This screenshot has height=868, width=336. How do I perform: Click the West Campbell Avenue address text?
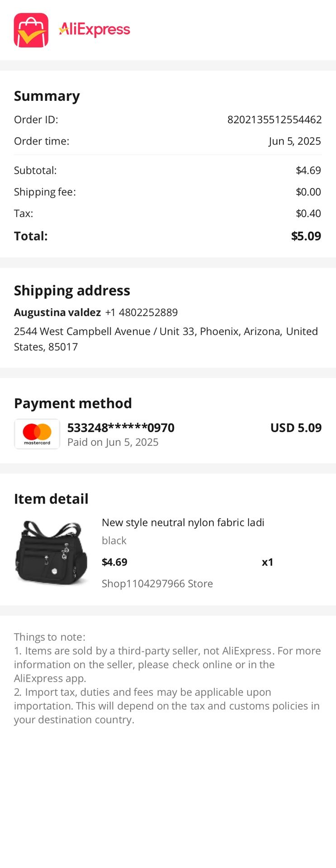166,339
